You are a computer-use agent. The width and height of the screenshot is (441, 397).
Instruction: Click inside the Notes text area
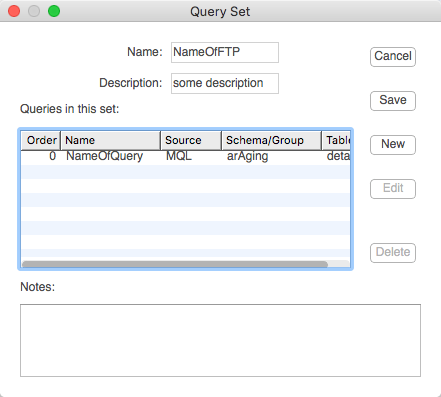(220, 340)
